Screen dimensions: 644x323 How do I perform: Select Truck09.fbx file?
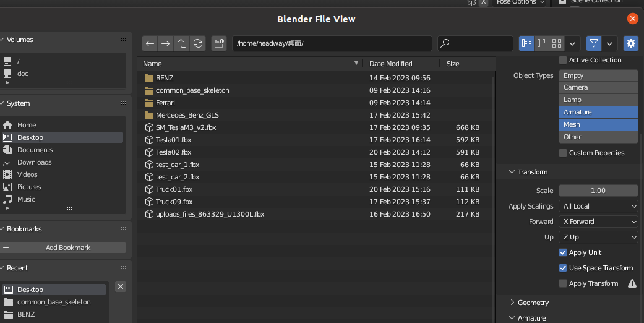click(314, 201)
